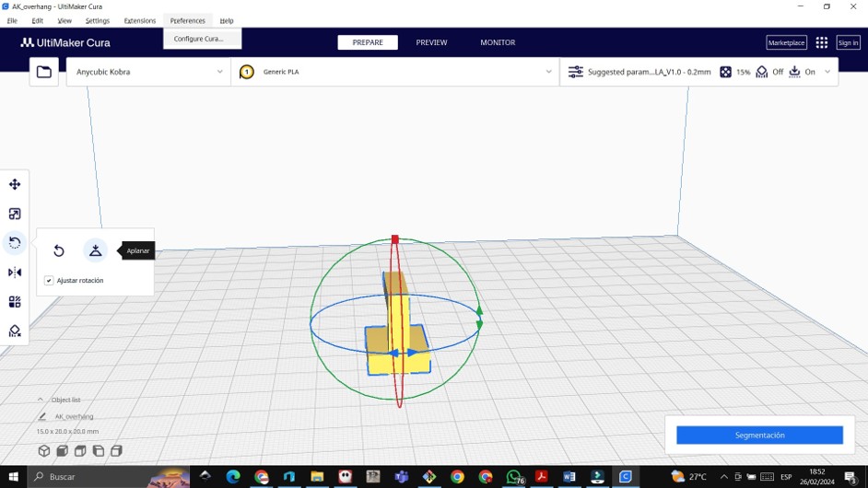Viewport: 868px width, 488px height.
Task: Click the adhesion On icon
Action: pyautogui.click(x=794, y=72)
